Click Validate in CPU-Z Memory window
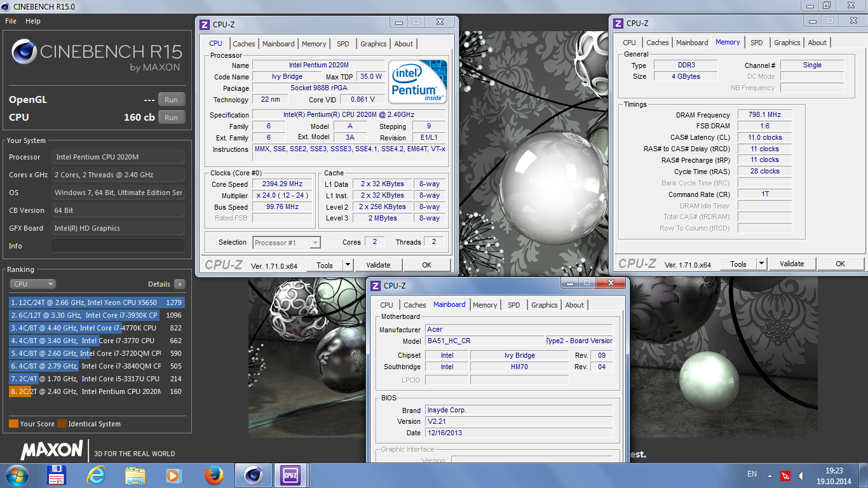 click(x=792, y=264)
